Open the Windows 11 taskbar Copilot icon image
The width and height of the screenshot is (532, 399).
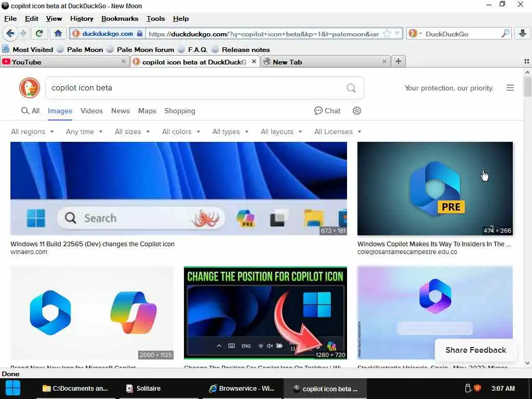tap(179, 189)
